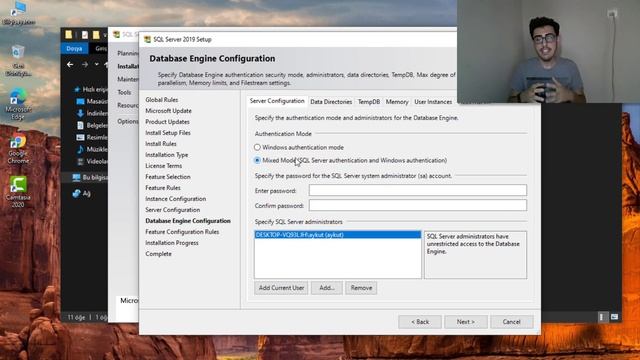Image resolution: width=640 pixels, height=360 pixels.
Task: Click Install Rules step
Action: click(x=161, y=144)
